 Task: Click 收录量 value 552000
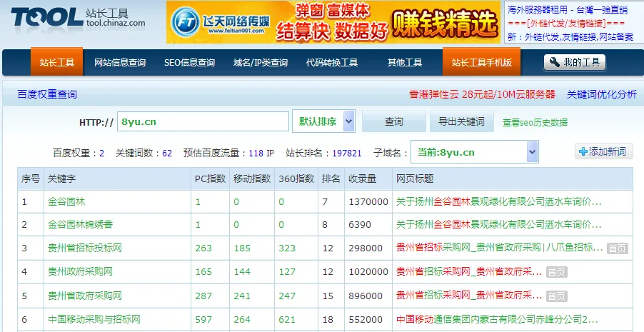[366, 320]
